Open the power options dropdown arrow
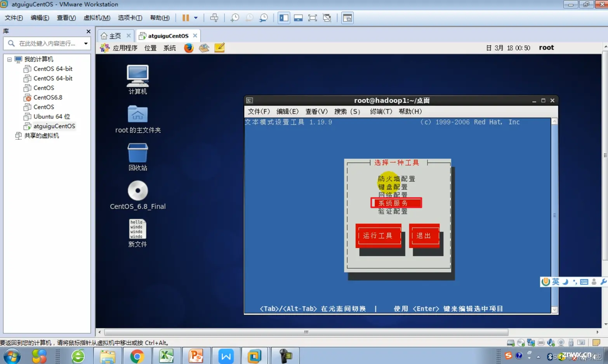608x364 pixels. (x=196, y=18)
